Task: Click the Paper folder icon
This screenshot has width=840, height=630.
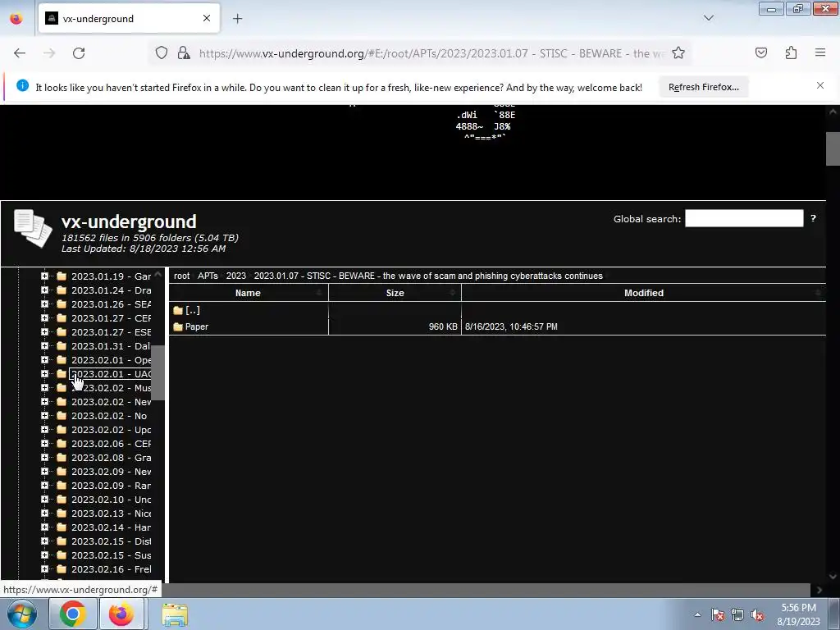Action: click(178, 326)
